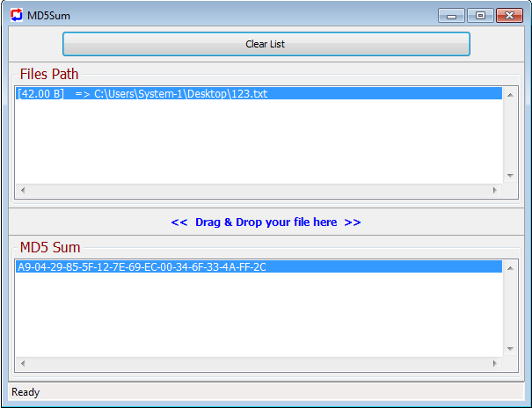The width and height of the screenshot is (532, 408).
Task: Click the down arrow of Files Path scrollbar
Action: [x=510, y=176]
